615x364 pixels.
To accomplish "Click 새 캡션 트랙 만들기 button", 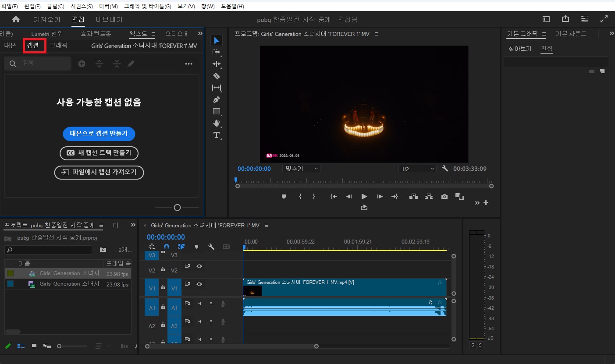I will point(99,153).
